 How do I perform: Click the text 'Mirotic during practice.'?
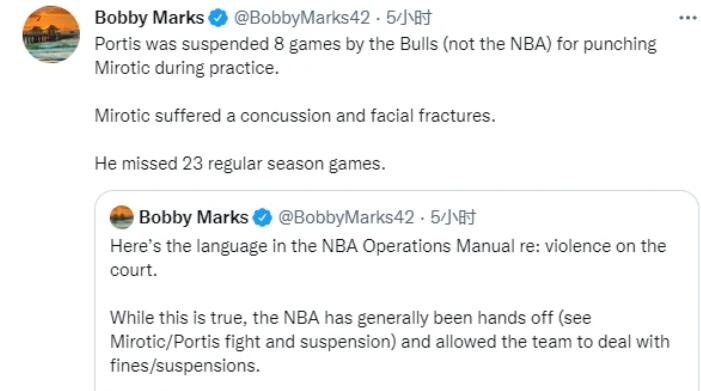click(187, 68)
